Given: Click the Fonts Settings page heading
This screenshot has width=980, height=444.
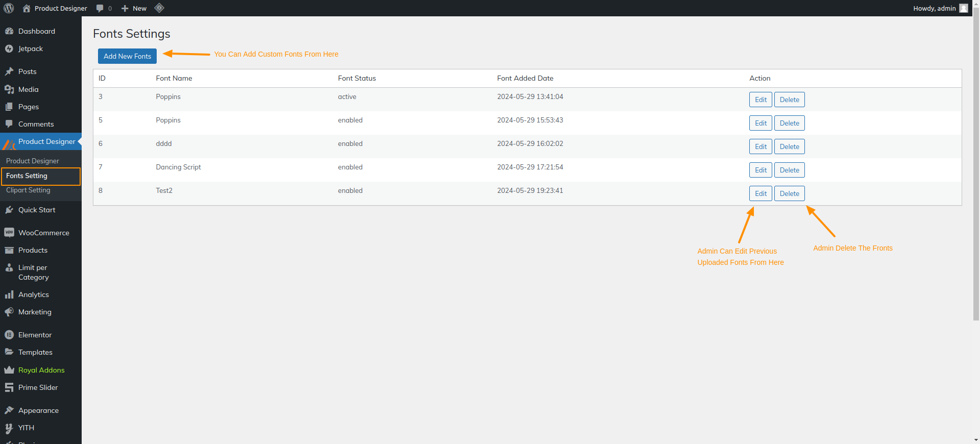Looking at the screenshot, I should click(132, 34).
